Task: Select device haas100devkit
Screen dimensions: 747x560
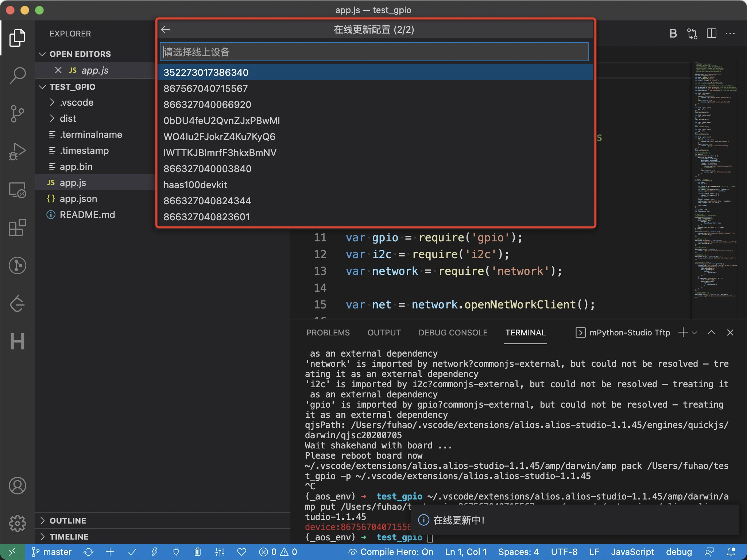Action: 376,184
